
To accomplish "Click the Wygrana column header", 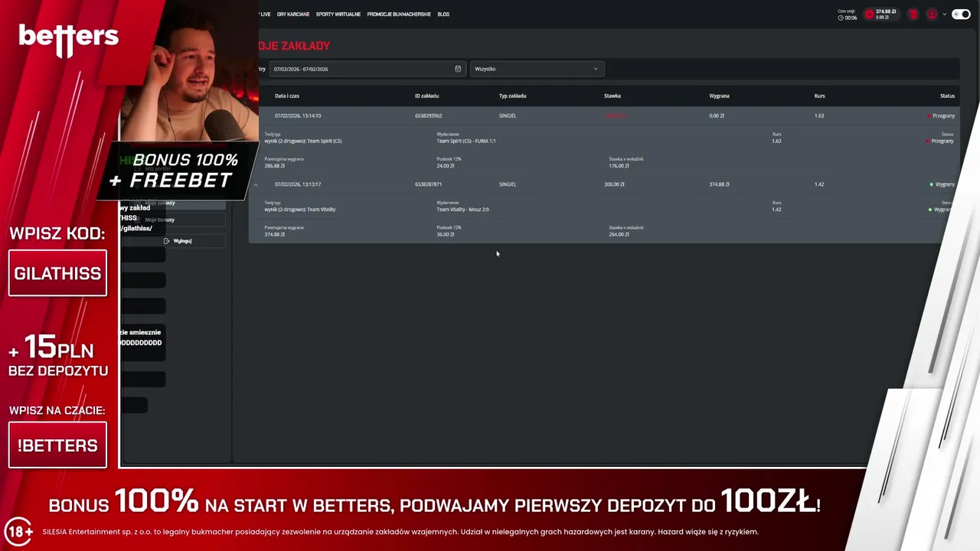I will (x=719, y=96).
